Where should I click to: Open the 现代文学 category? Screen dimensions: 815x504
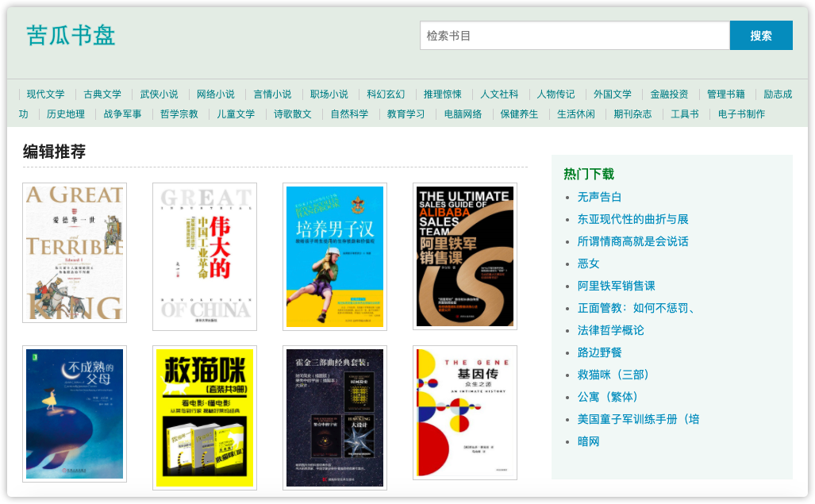tap(46, 94)
